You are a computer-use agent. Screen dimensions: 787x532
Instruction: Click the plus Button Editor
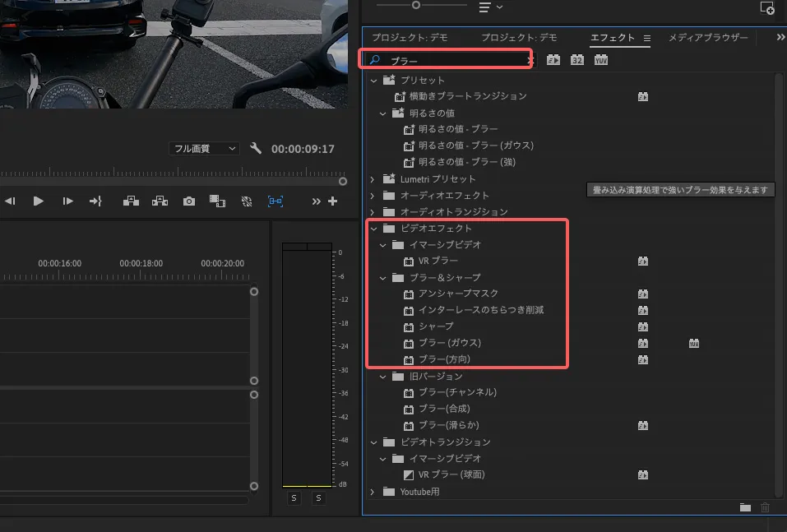(x=331, y=201)
